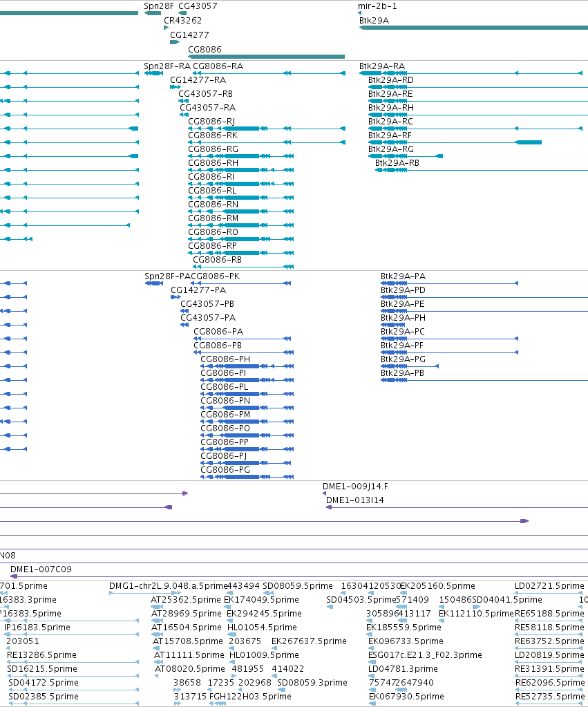This screenshot has width=588, height=707.
Task: Select the mir-2b-1 label
Action: (x=377, y=6)
